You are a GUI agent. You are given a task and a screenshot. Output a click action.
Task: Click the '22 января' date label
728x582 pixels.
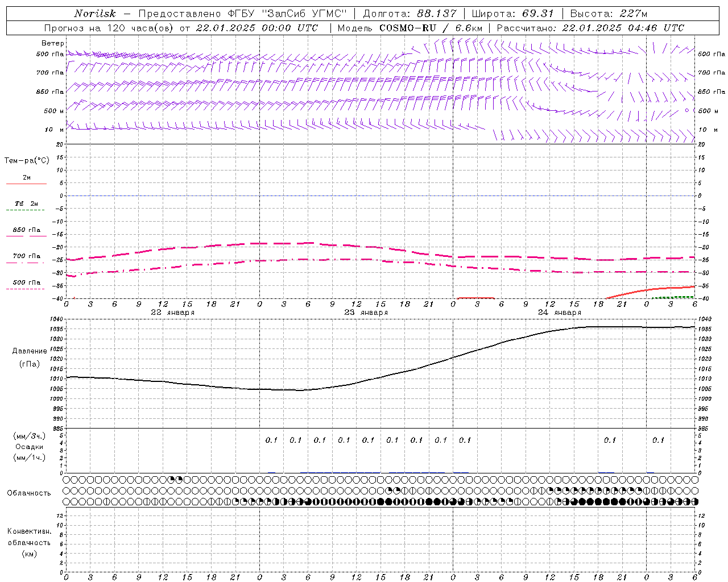coord(172,312)
